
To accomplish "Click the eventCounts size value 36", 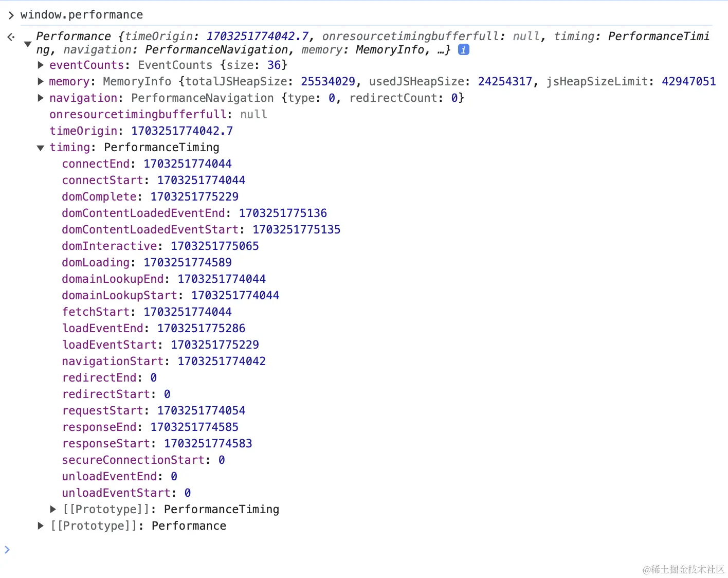I will pos(274,65).
